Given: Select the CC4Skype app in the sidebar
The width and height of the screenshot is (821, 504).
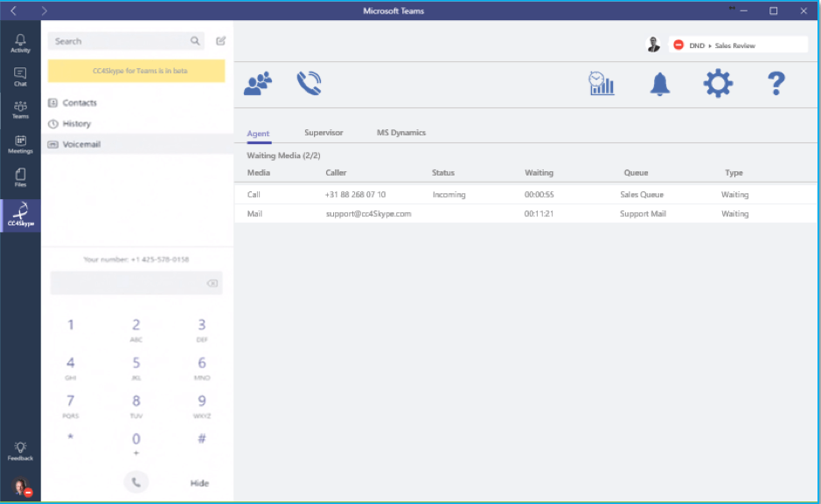Looking at the screenshot, I should point(20,215).
